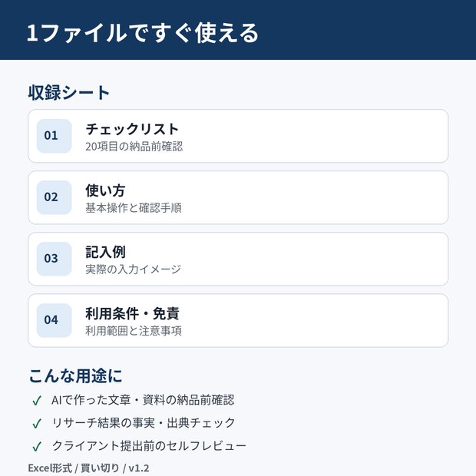Open the 使い方 sheet card

[x=238, y=197]
